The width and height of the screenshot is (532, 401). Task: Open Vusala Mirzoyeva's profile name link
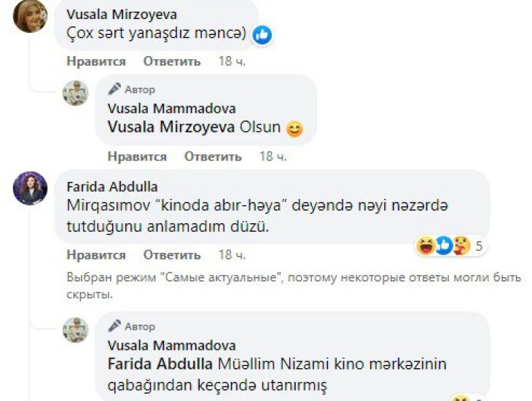121,15
